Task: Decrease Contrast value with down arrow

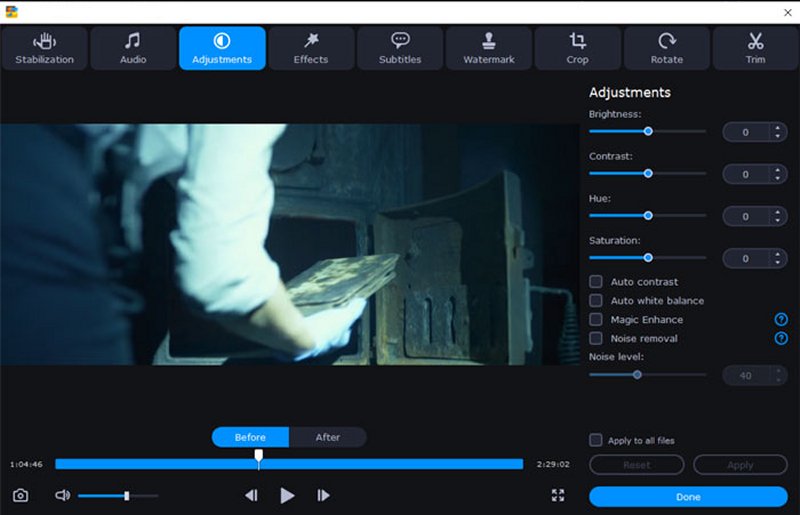Action: [777, 179]
